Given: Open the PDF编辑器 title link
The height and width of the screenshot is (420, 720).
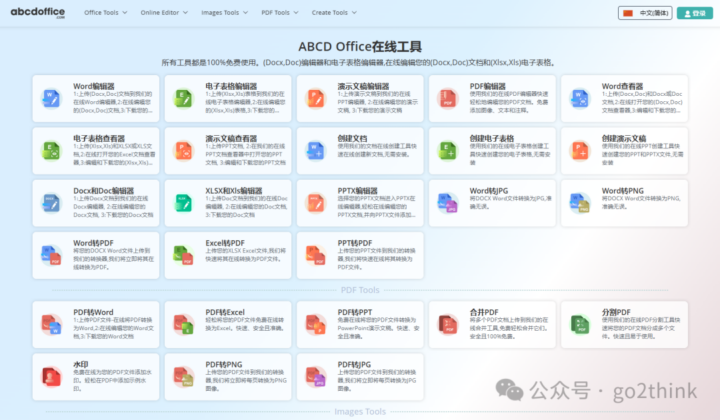Looking at the screenshot, I should pos(488,86).
